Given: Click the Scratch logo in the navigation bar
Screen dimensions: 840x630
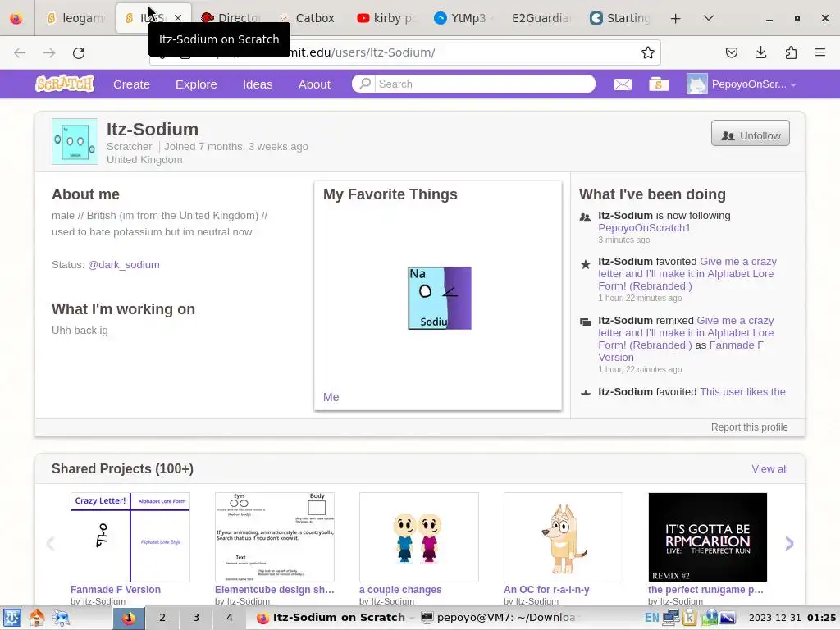Looking at the screenshot, I should tap(65, 84).
